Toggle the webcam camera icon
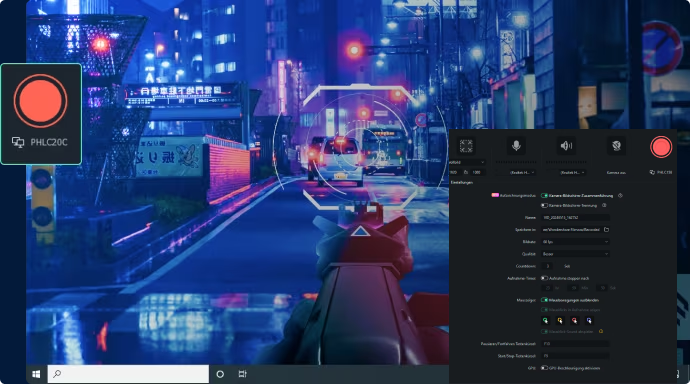 [617, 146]
